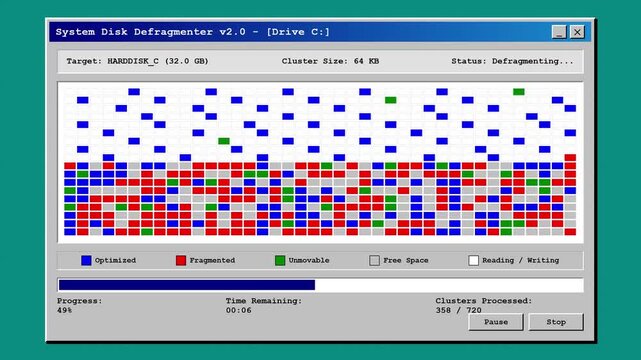Click the '358 / 720' clusters value
The height and width of the screenshot is (360, 641).
[458, 310]
